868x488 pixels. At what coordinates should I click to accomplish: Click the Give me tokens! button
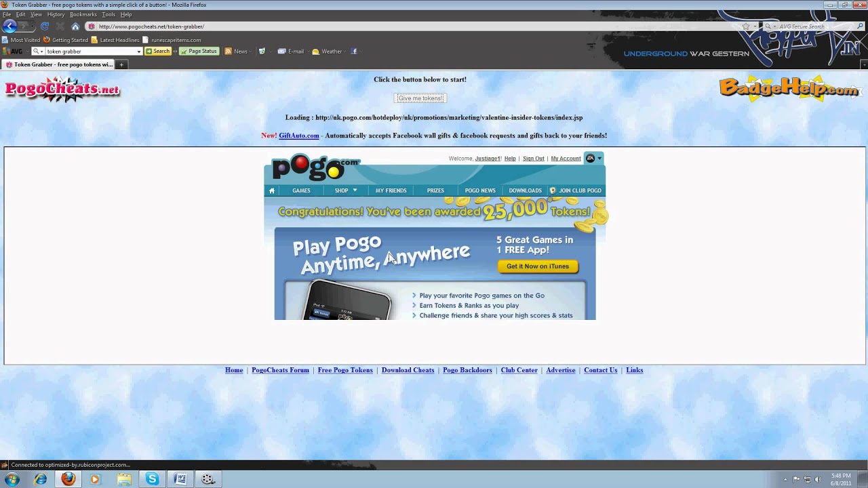tap(420, 98)
